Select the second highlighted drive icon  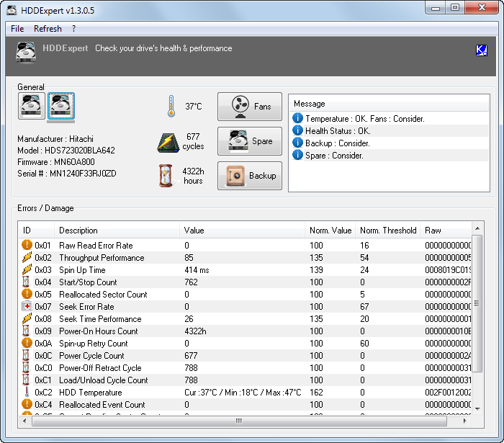pyautogui.click(x=61, y=106)
